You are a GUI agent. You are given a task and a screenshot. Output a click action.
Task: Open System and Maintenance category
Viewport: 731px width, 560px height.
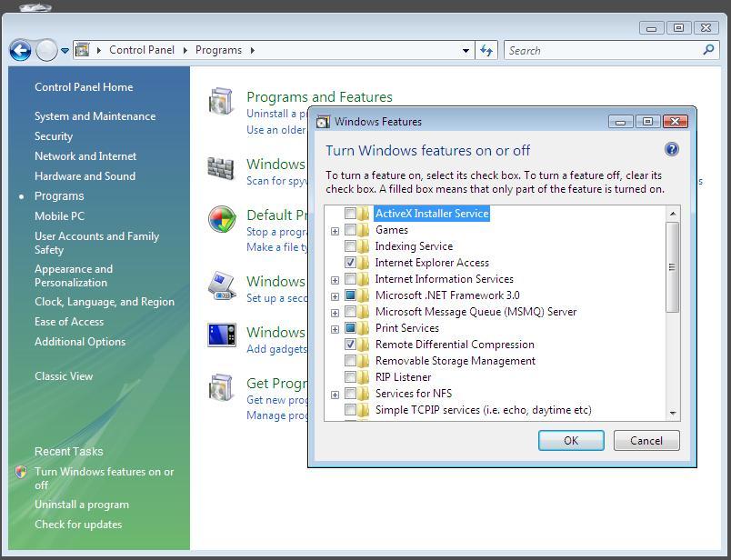[95, 116]
